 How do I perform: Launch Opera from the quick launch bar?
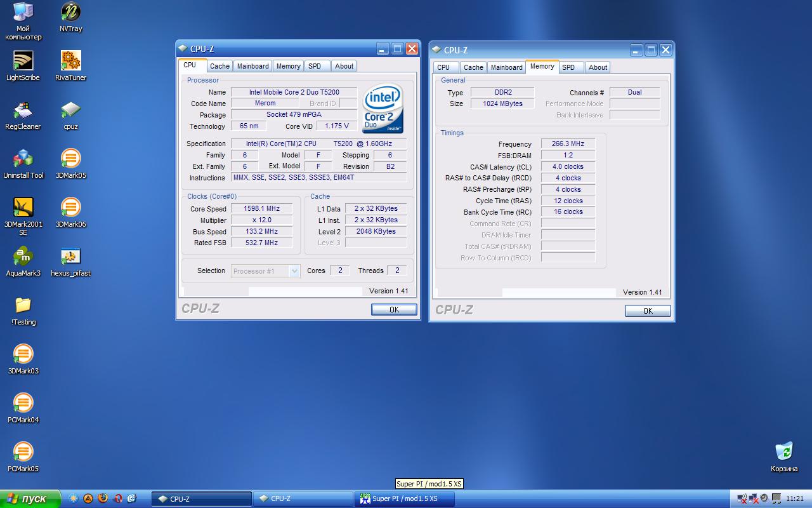point(117,498)
